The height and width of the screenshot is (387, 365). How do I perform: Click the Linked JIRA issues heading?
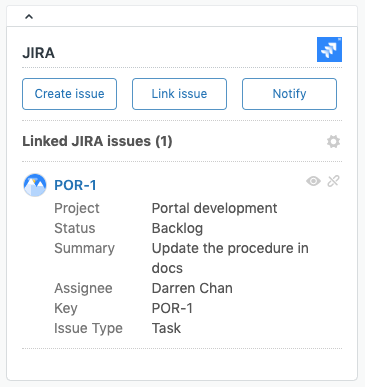tap(97, 141)
